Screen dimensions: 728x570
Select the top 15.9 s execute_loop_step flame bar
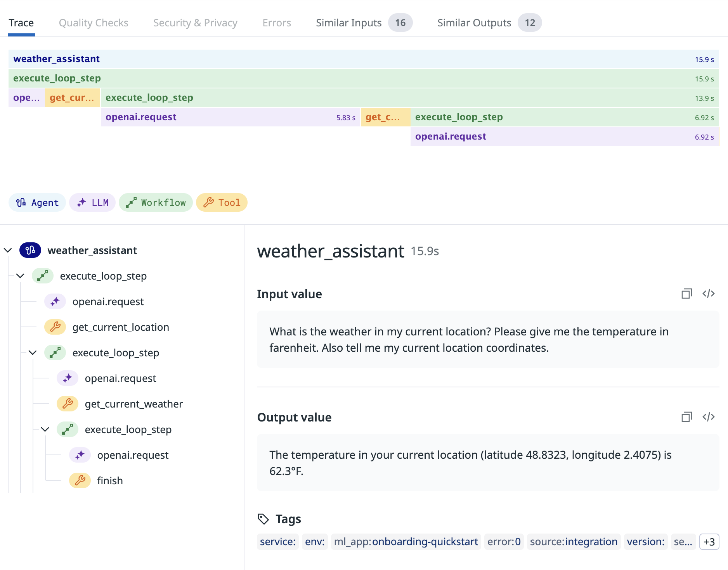click(x=364, y=78)
